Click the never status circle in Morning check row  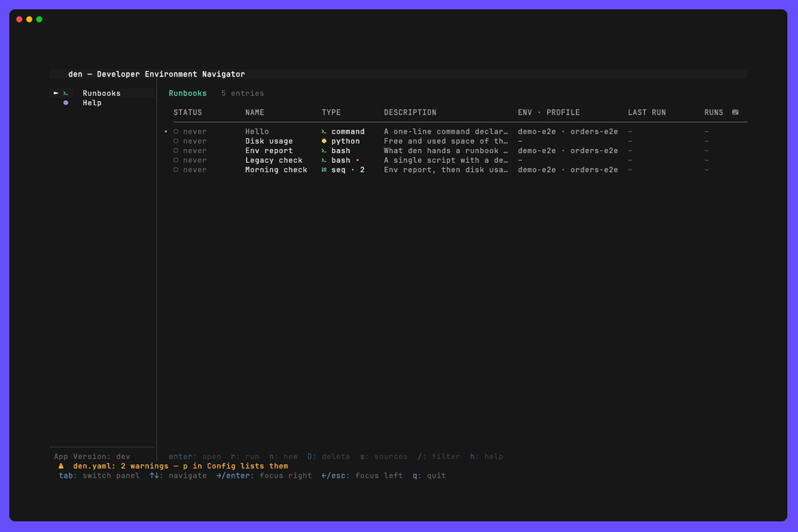tap(176, 170)
